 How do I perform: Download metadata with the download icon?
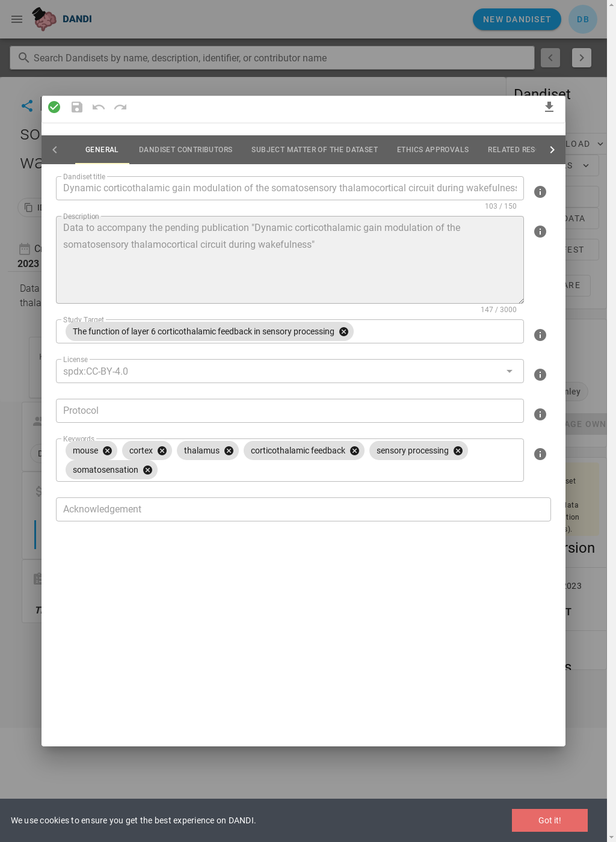[549, 107]
